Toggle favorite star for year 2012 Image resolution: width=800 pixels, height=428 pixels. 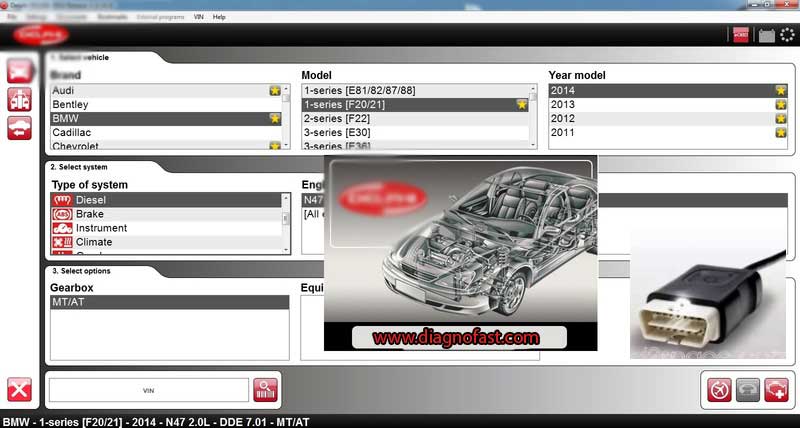(x=781, y=119)
